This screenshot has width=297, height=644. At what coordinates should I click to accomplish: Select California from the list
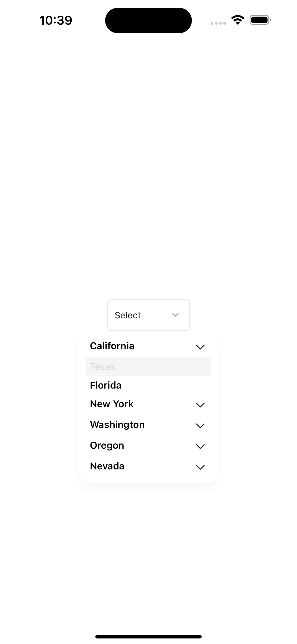pos(112,346)
